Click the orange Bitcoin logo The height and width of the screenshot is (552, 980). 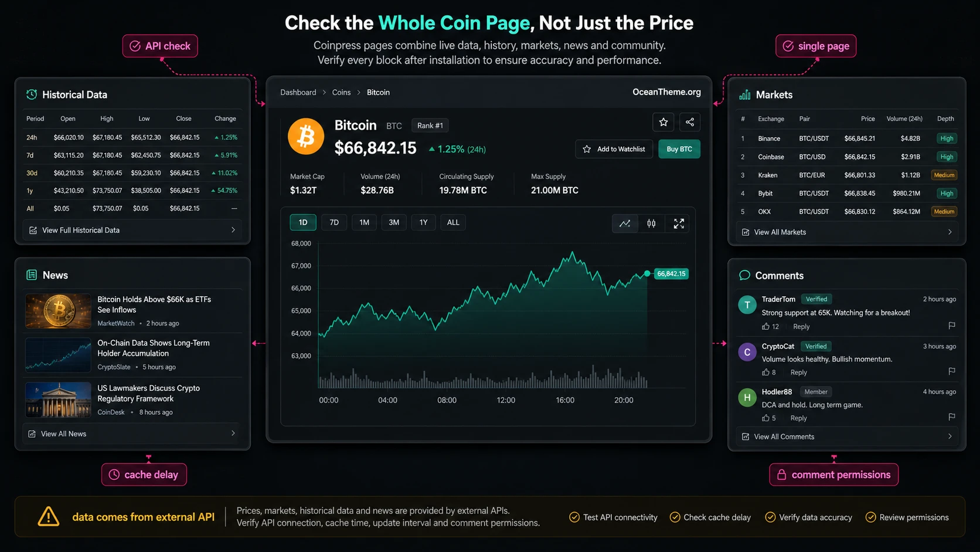[x=306, y=137]
